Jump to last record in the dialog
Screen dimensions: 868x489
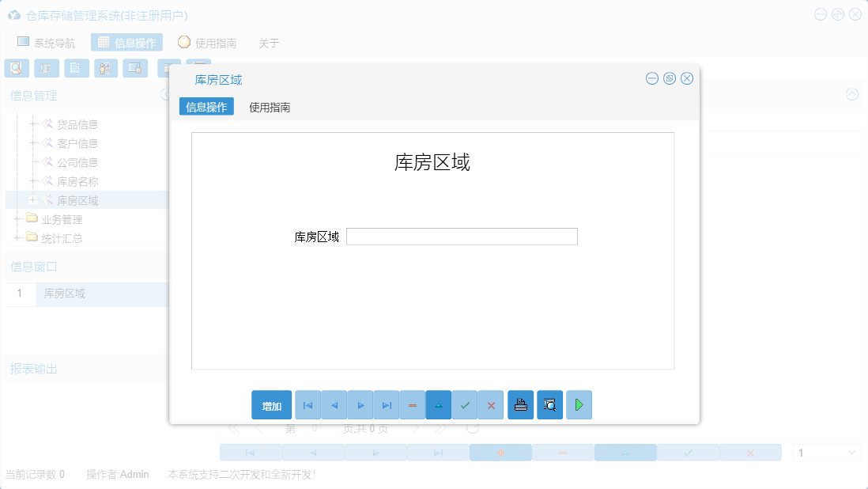pyautogui.click(x=387, y=404)
